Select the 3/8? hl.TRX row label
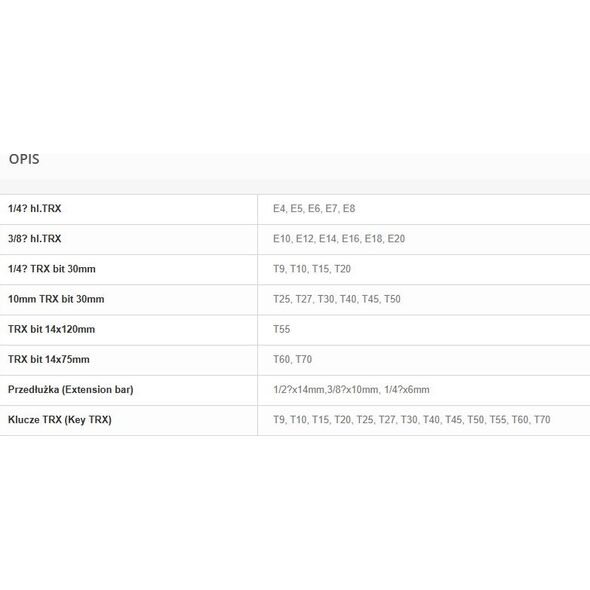Viewport: 590px width, 590px height. pyautogui.click(x=35, y=239)
